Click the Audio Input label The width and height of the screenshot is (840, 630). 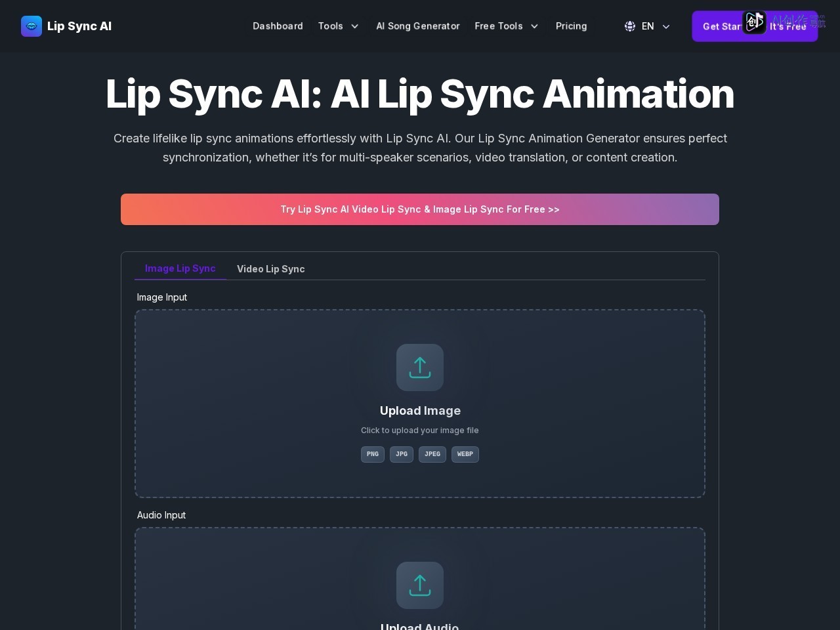click(x=161, y=515)
